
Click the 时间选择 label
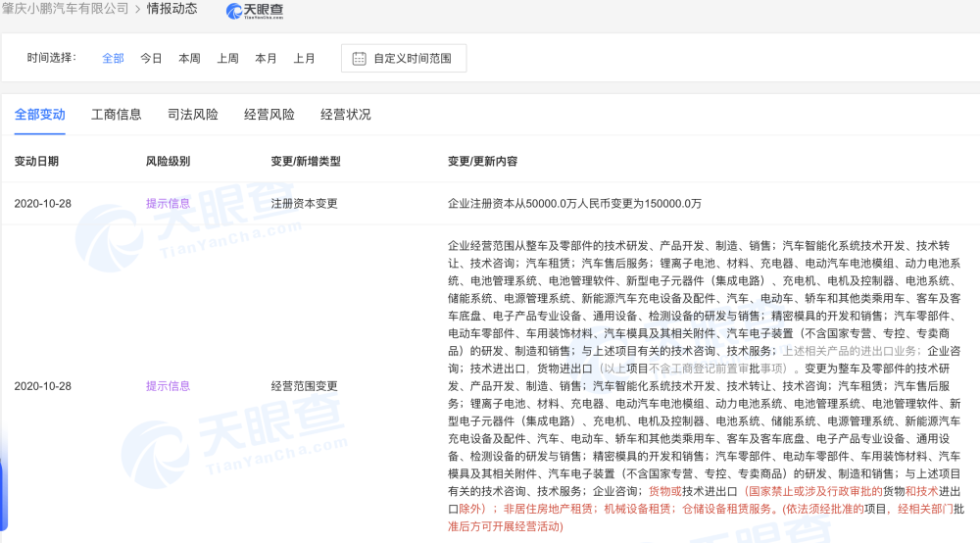tap(51, 58)
